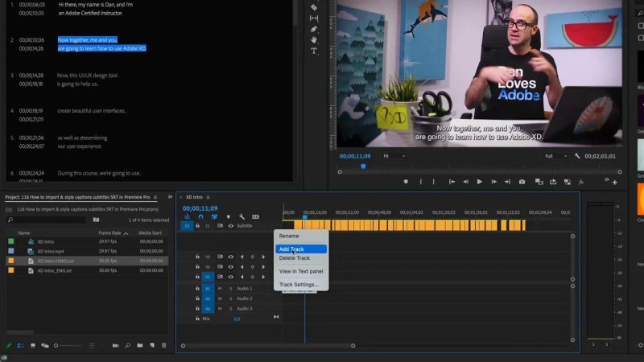This screenshot has height=362, width=644.
Task: Select the Slip tool icon
Action: click(x=314, y=18)
